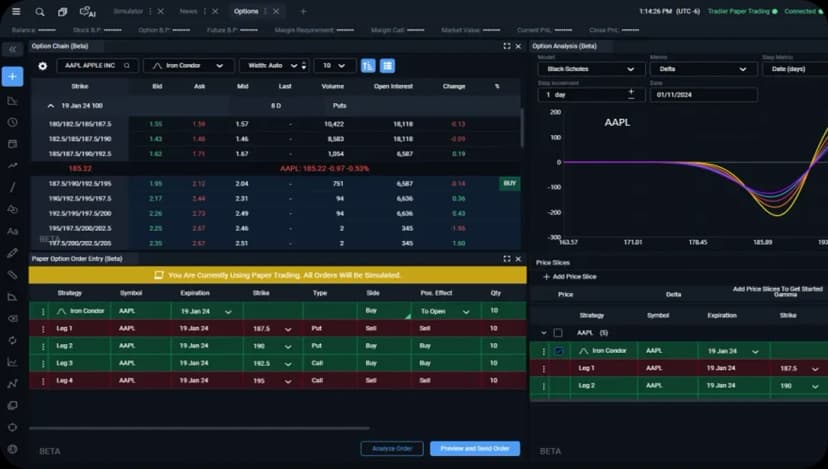
Task: Select the pencil drawing tool in sidebar
Action: [13, 253]
